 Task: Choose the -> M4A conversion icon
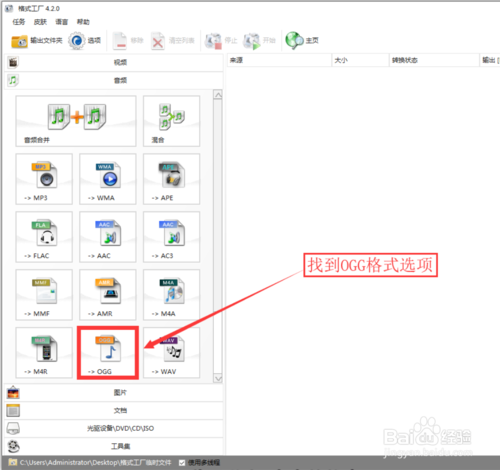pyautogui.click(x=172, y=295)
